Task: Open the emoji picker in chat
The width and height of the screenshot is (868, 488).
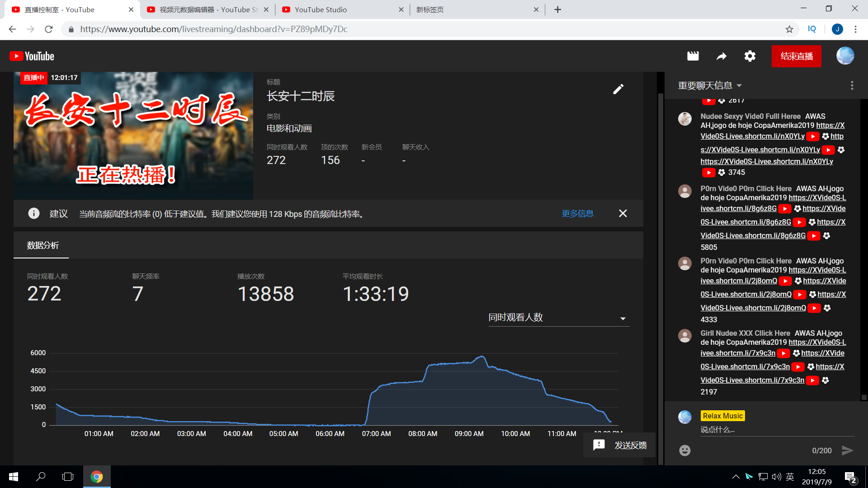Action: 685,450
